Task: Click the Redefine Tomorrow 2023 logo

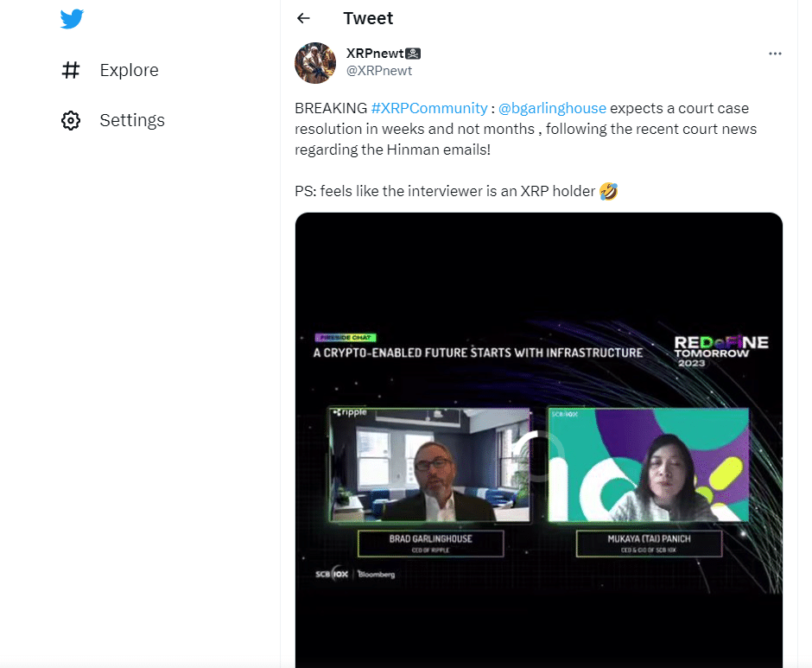Action: tap(720, 351)
